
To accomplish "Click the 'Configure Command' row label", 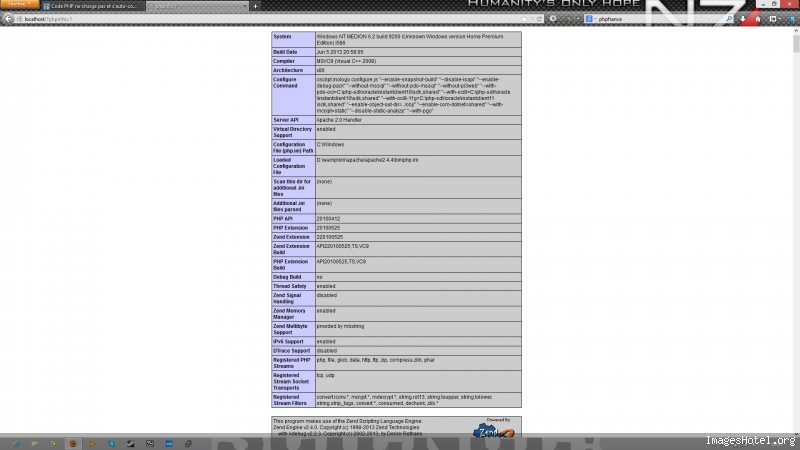I will click(285, 83).
